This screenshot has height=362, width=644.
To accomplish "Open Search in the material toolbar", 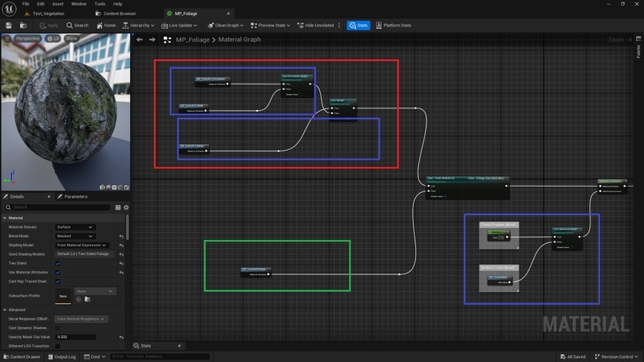I will pos(77,26).
